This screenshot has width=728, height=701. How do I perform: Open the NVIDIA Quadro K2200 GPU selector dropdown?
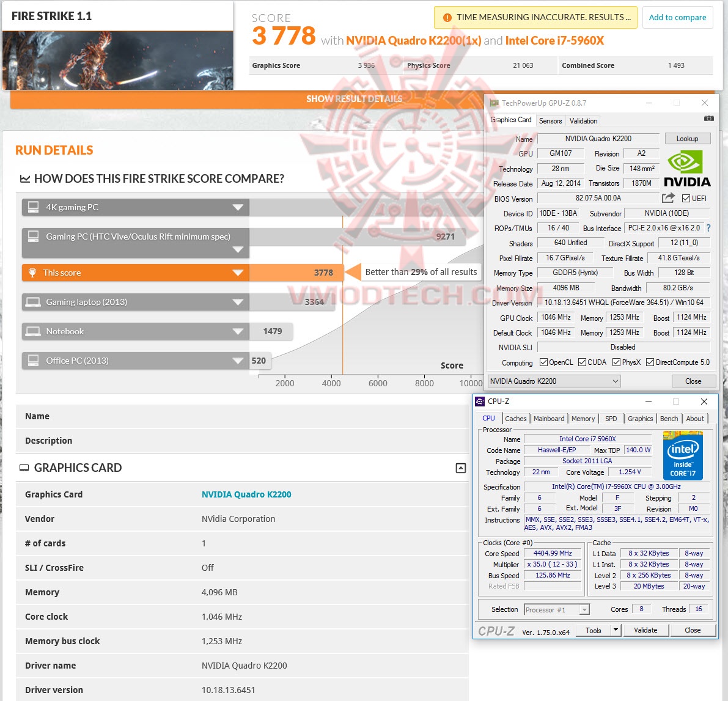pos(554,381)
